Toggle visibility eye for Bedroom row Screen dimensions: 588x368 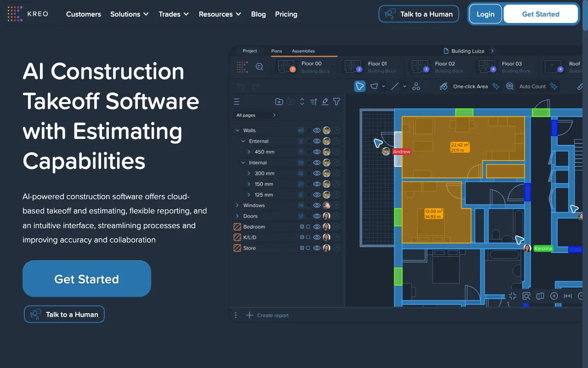coord(317,227)
